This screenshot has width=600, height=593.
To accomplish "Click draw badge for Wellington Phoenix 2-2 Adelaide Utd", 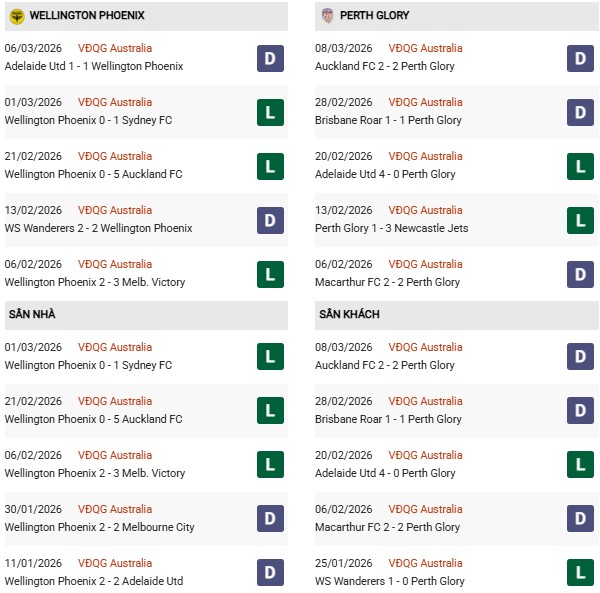I will coord(270,572).
